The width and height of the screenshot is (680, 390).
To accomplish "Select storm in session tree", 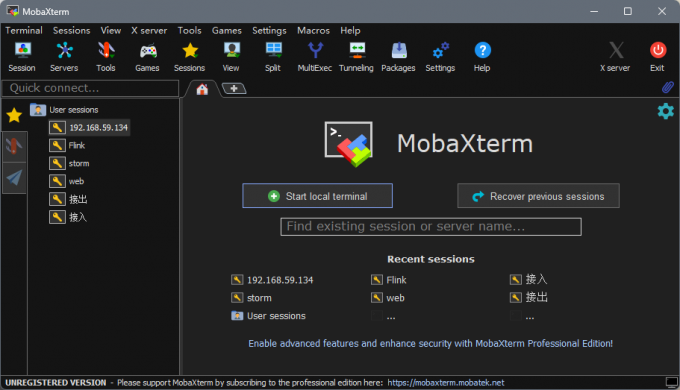I will [x=69, y=163].
